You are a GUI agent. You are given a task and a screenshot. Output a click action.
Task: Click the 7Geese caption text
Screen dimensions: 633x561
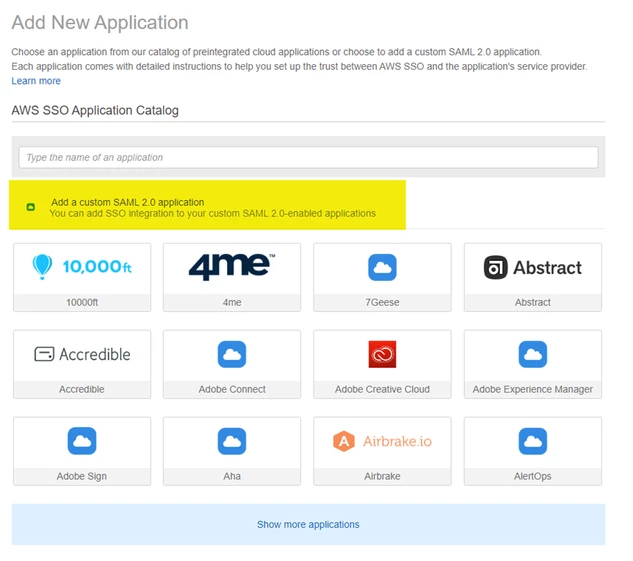pos(382,302)
